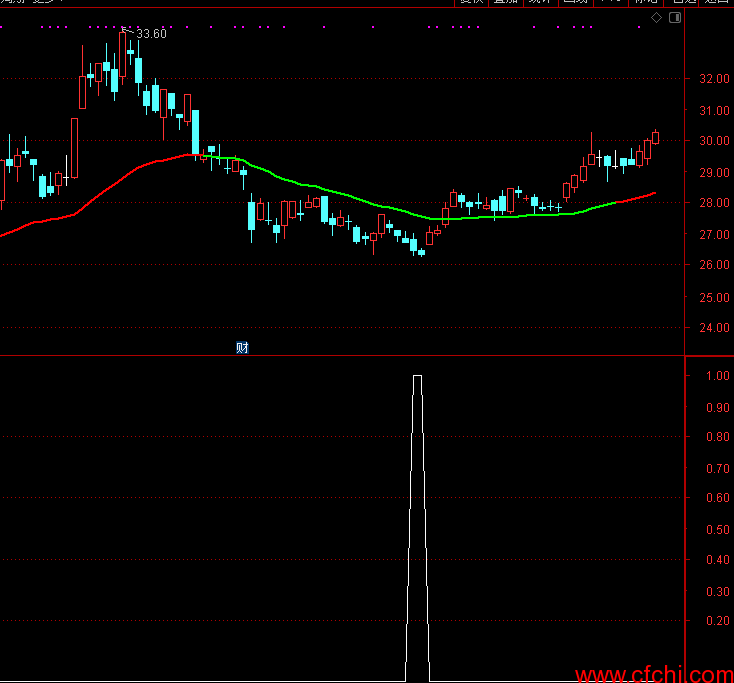Image resolution: width=734 pixels, height=683 pixels.
Task: Click the diamond icon above the price chart
Action: point(656,18)
